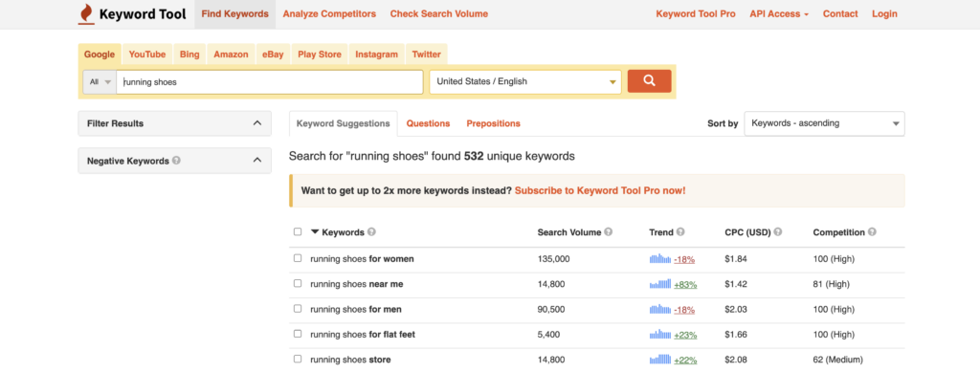Click help icon next to Competition column
The width and height of the screenshot is (980, 372).
[x=872, y=232]
